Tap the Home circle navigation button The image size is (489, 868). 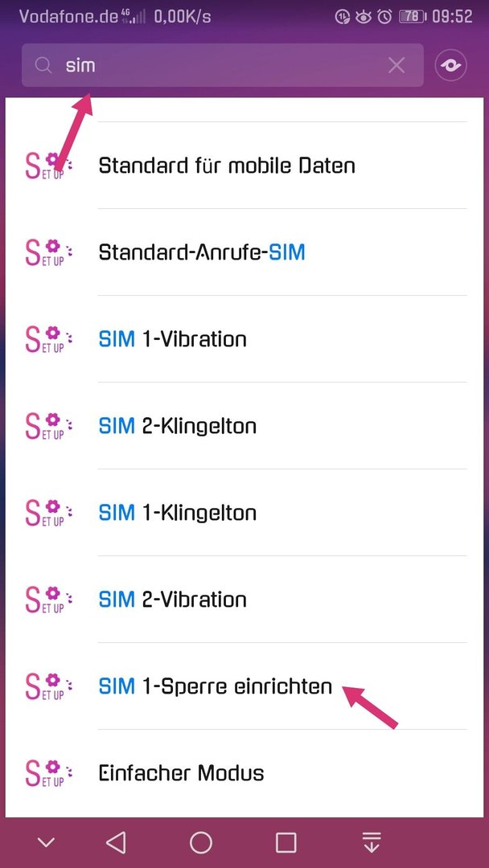(x=201, y=842)
